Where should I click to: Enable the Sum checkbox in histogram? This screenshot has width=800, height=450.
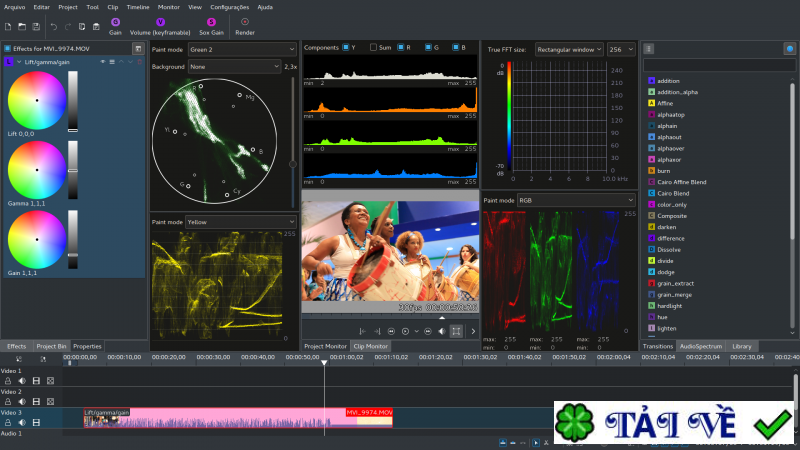point(373,47)
